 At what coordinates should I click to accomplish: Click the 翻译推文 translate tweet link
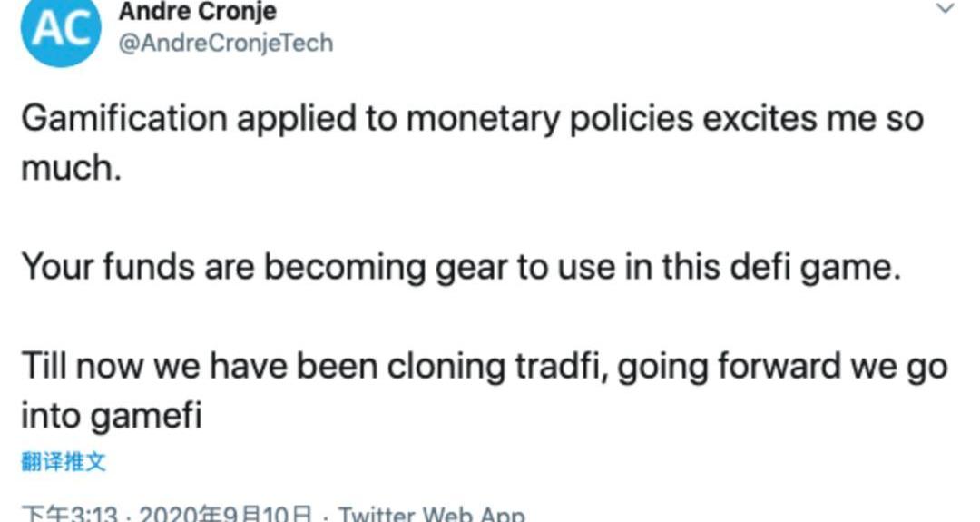click(x=64, y=461)
